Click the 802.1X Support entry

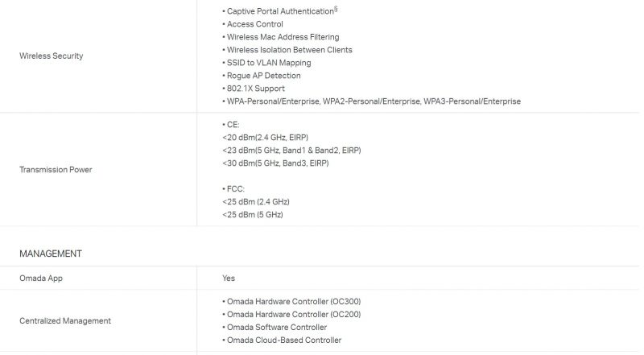pyautogui.click(x=255, y=89)
